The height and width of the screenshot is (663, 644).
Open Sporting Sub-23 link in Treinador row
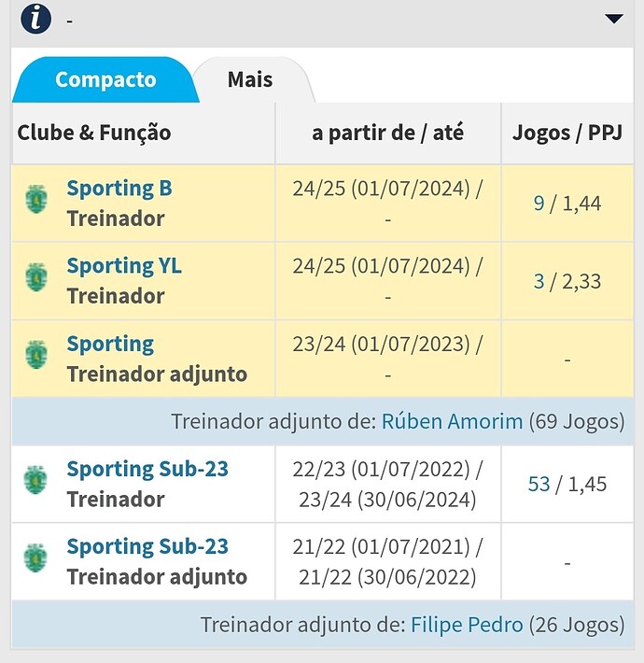click(x=147, y=469)
